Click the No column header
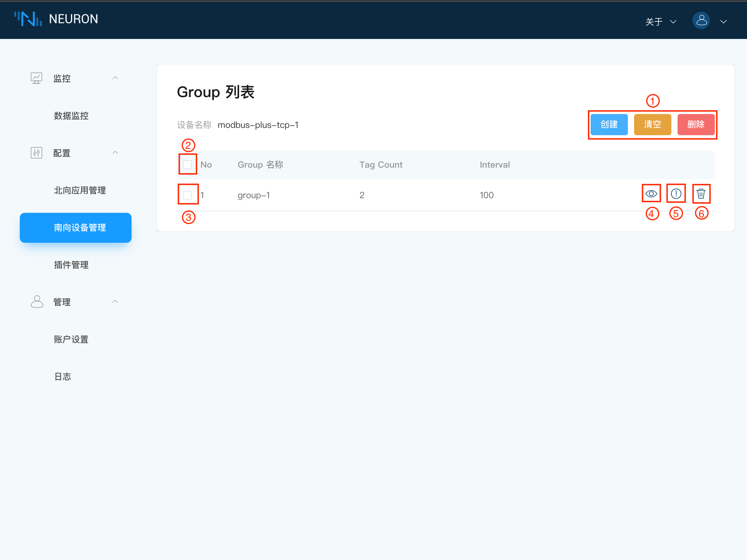Viewport: 747px width, 560px height. [x=206, y=165]
